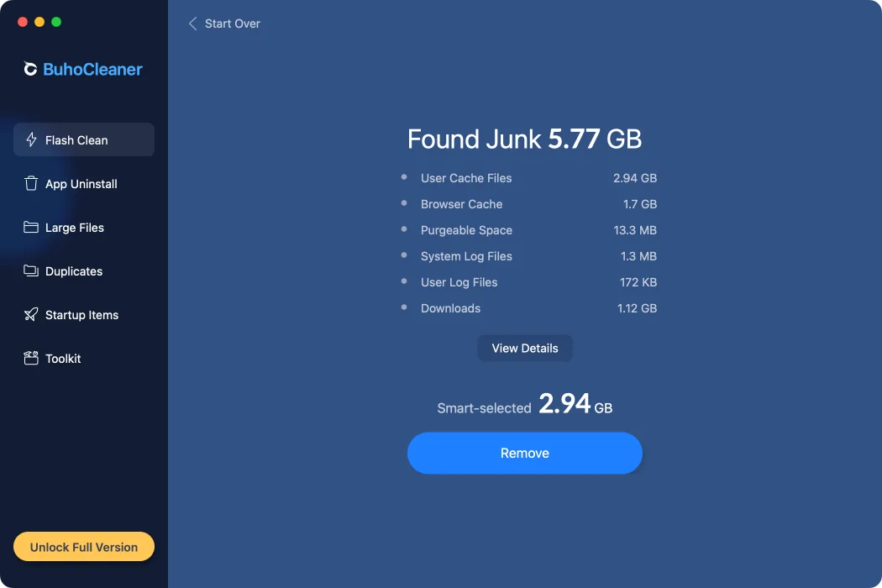This screenshot has height=588, width=882.
Task: Click the System Log Files entry
Action: point(528,256)
